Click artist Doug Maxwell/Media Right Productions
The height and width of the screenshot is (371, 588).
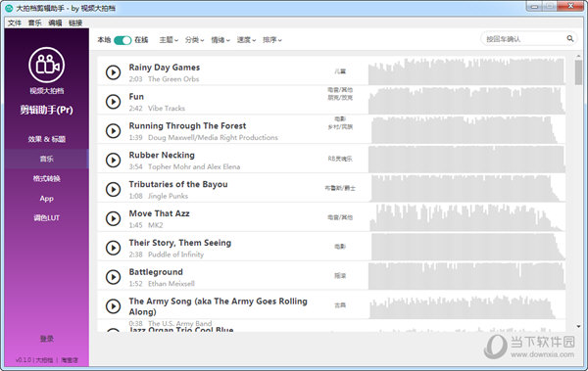coord(213,137)
